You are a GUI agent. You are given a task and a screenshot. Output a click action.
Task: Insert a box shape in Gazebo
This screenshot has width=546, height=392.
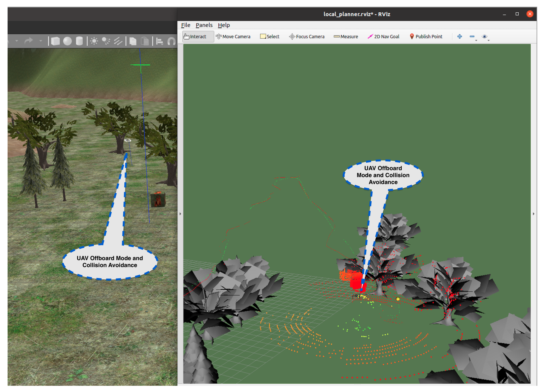coord(55,41)
